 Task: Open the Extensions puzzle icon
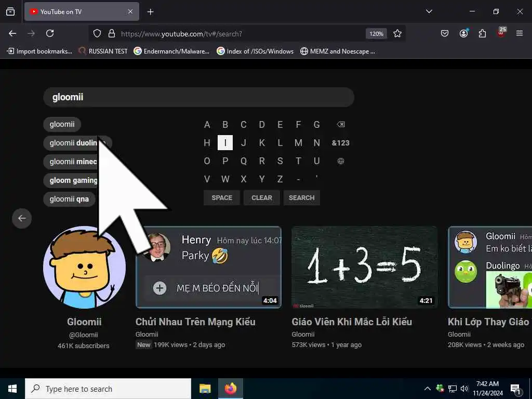pyautogui.click(x=482, y=33)
